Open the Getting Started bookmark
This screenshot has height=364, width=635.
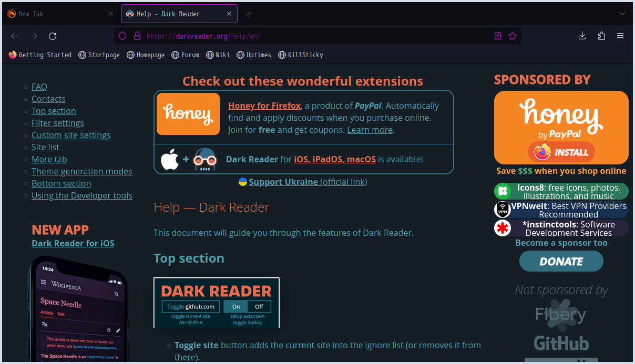coord(40,55)
